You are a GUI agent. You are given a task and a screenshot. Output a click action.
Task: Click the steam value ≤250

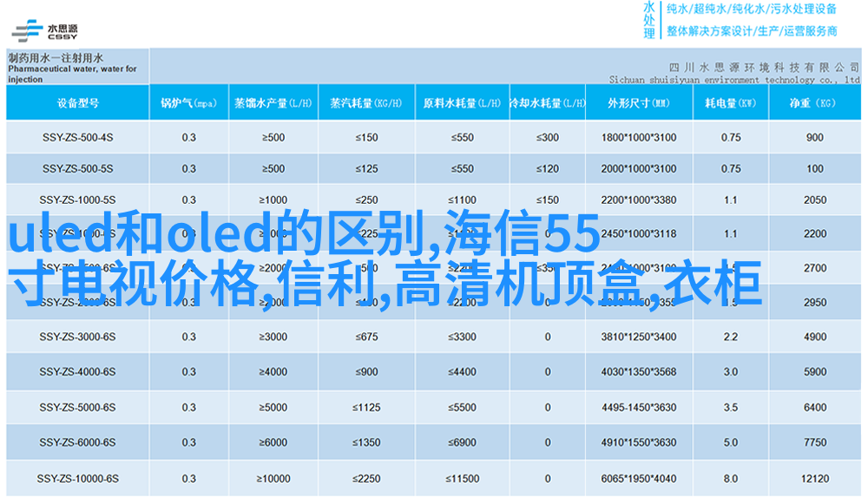coord(366,200)
